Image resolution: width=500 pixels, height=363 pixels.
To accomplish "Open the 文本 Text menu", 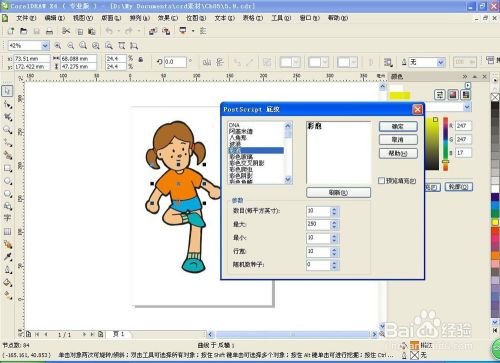I will coord(225,18).
